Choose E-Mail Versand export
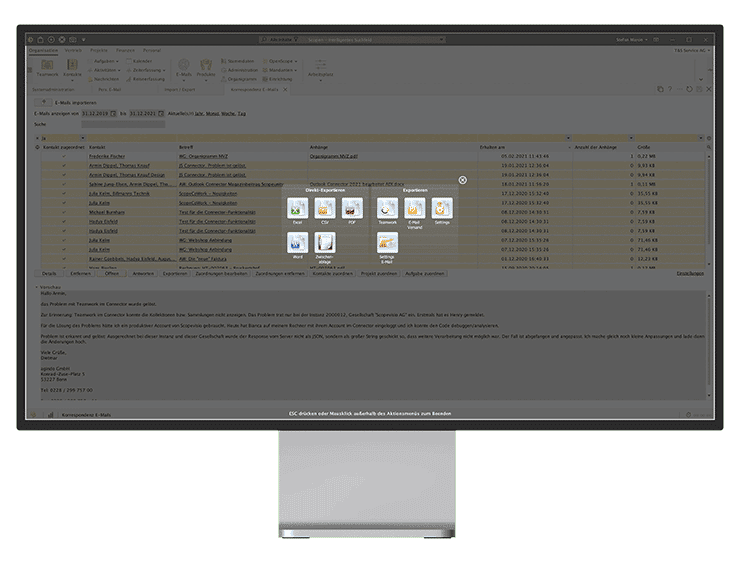740x563 pixels. point(414,208)
